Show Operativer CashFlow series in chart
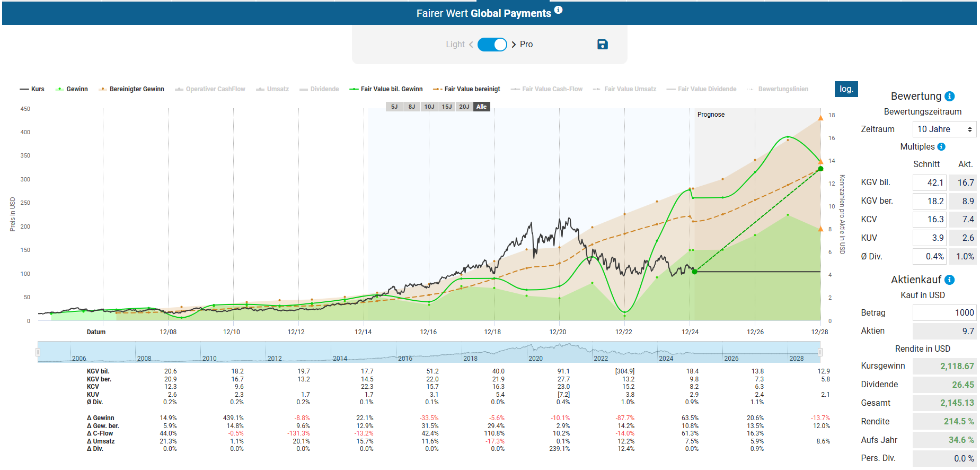The image size is (980, 470). [x=210, y=89]
